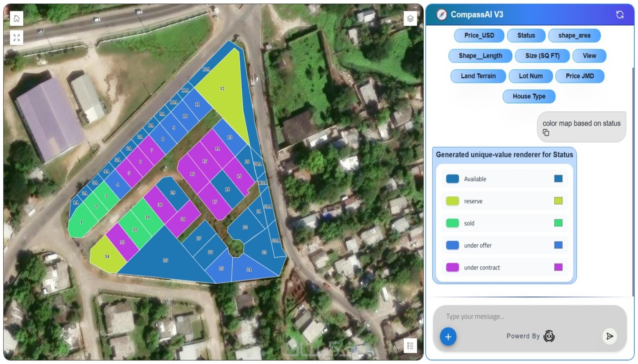Image resolution: width=638 pixels, height=364 pixels.
Task: Choose the shape_area field chip
Action: click(x=574, y=35)
